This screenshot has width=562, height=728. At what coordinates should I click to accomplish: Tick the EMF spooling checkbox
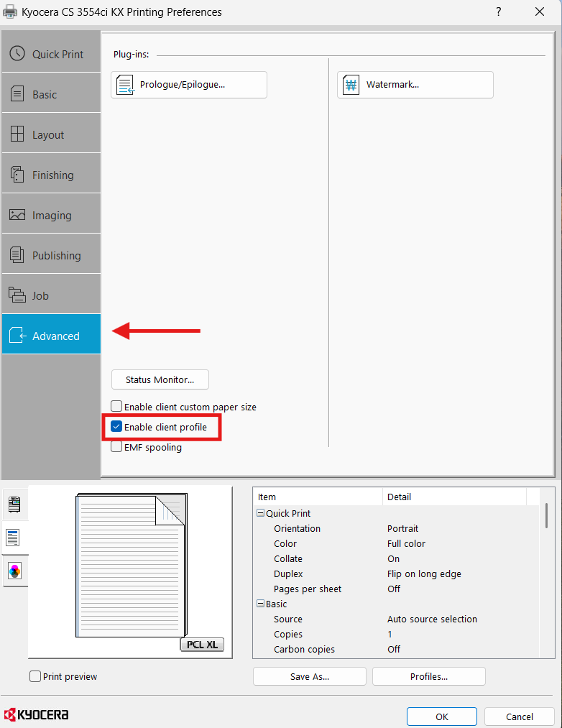(116, 446)
